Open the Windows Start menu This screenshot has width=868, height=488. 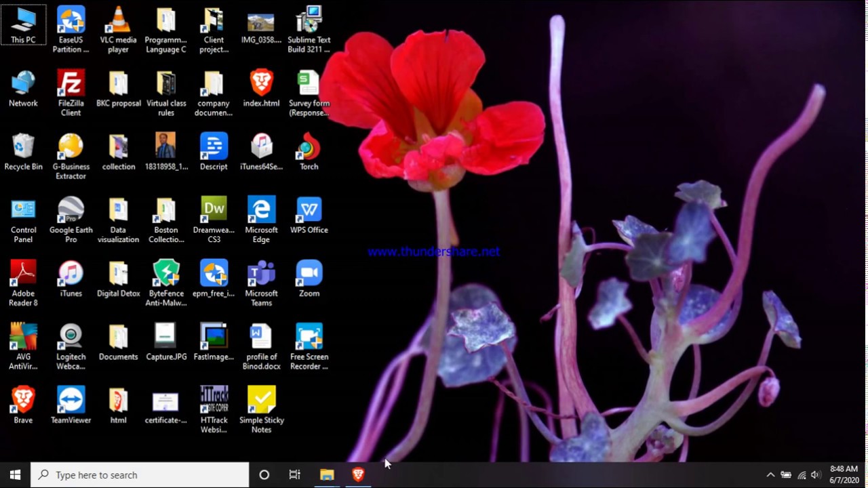(x=15, y=475)
